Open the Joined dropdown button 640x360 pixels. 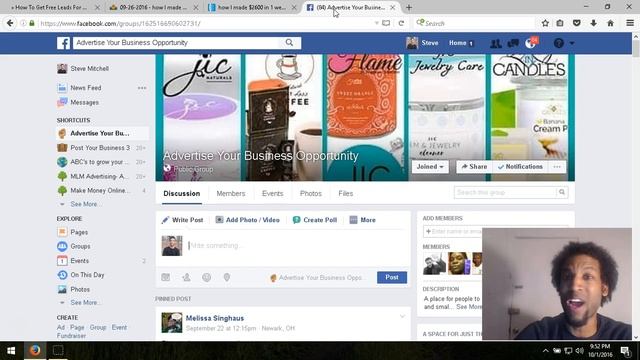pos(430,167)
